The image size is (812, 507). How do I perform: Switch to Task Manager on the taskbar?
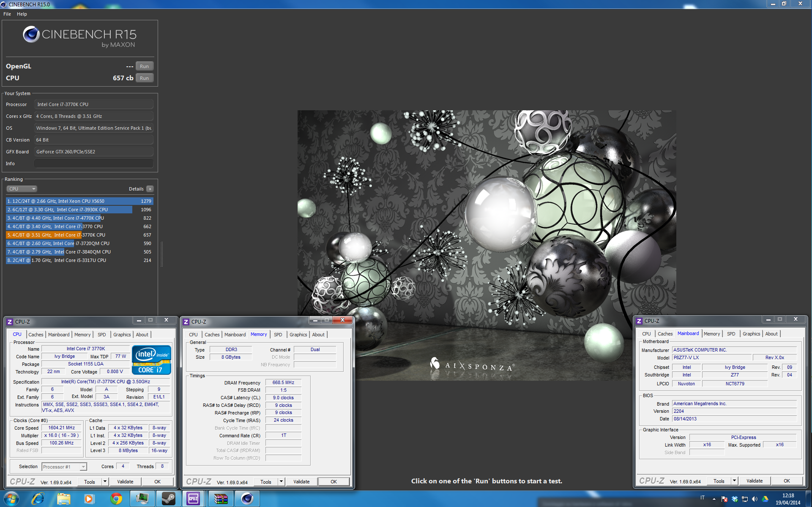point(142,499)
